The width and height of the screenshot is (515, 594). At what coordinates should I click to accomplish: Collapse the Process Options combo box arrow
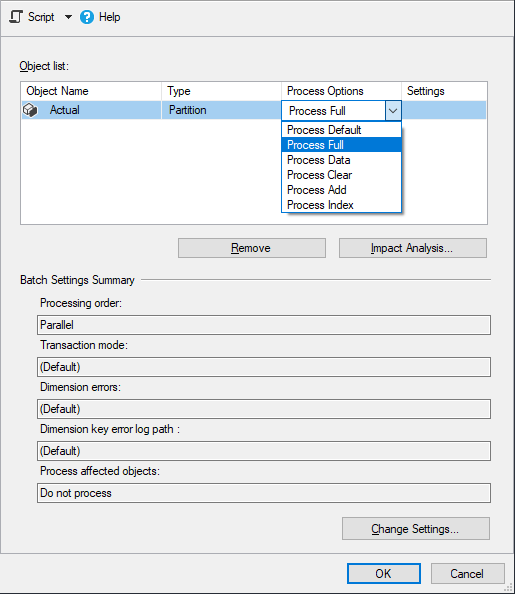click(x=393, y=111)
